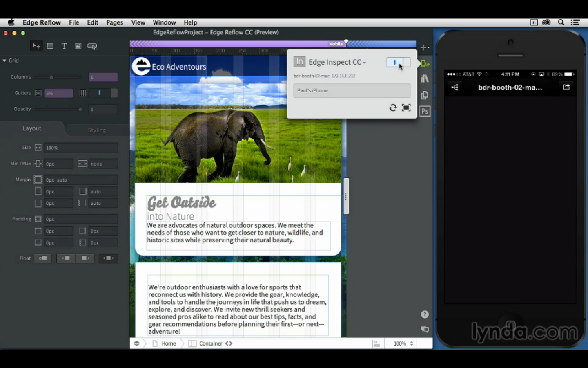Toggle the Edge Inspect CC on/off switch

click(398, 62)
